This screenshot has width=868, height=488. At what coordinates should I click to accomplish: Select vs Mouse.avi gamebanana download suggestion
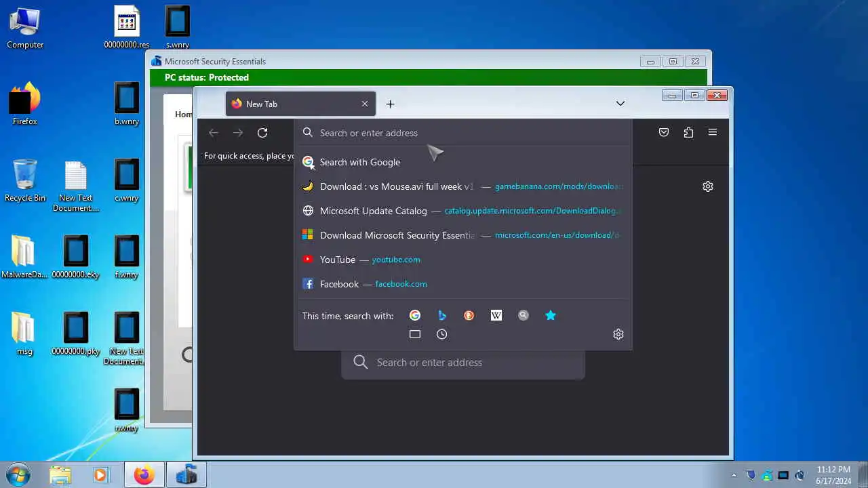coord(463,186)
